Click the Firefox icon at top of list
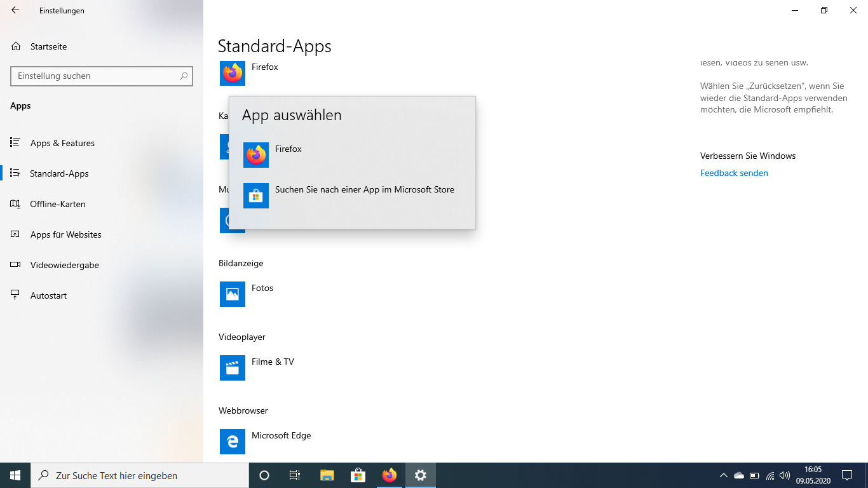The height and width of the screenshot is (488, 868). pyautogui.click(x=233, y=73)
